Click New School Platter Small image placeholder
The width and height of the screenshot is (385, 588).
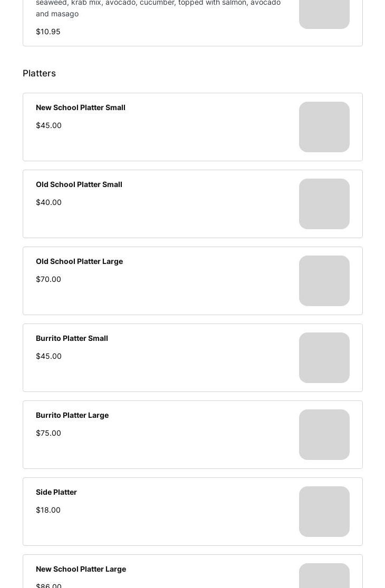coord(324,127)
